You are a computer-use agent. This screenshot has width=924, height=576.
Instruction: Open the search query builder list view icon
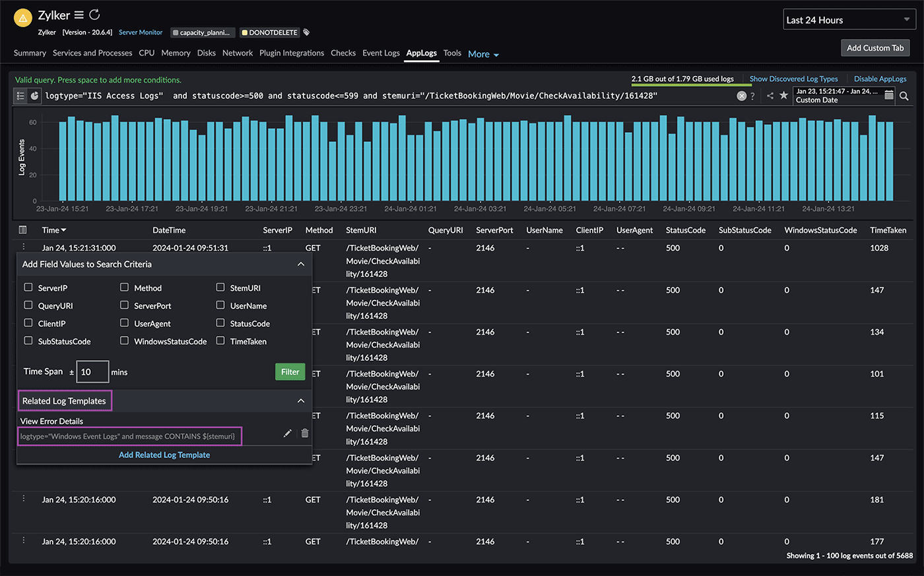click(x=20, y=96)
